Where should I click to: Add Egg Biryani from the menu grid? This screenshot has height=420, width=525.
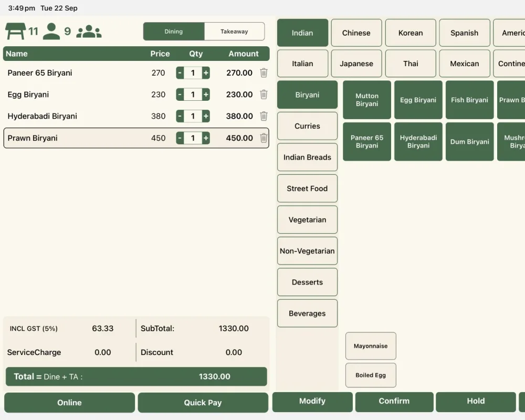[x=418, y=100]
